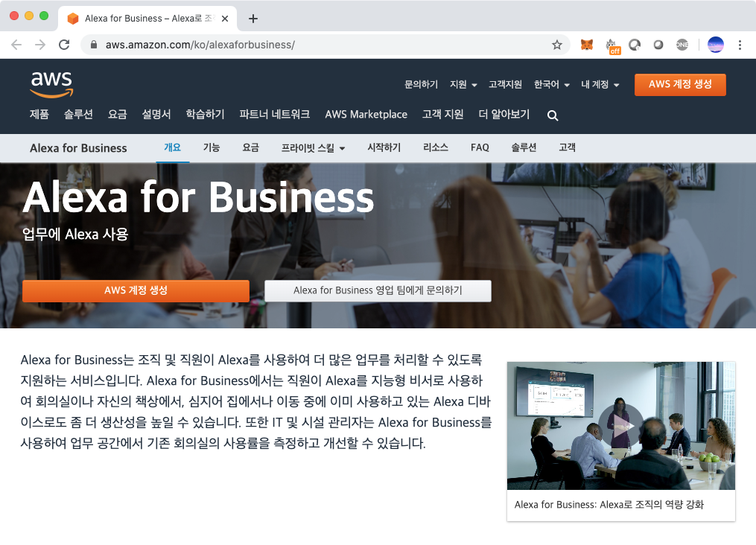Click the Alexa for Business subnav title
The height and width of the screenshot is (545, 756).
coord(78,148)
